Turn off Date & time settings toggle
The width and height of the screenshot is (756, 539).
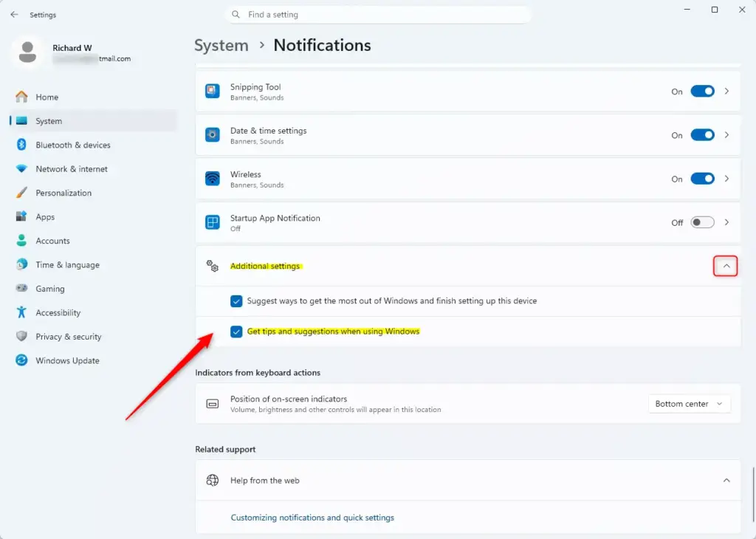click(x=703, y=135)
